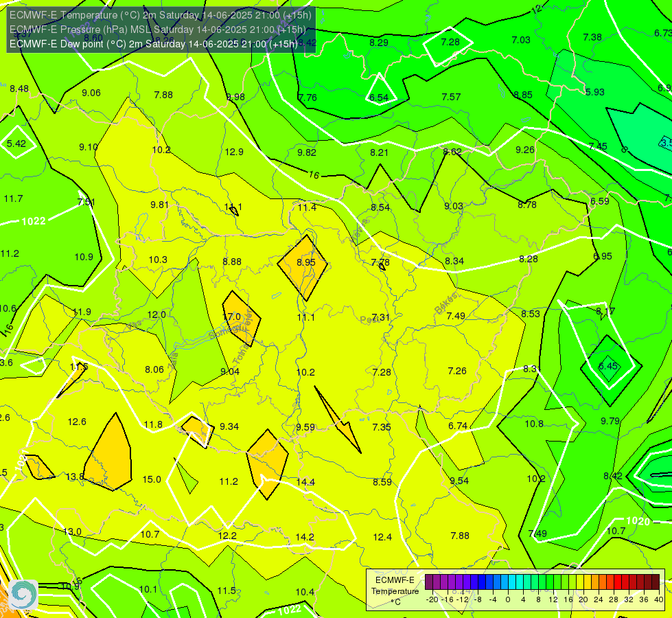The height and width of the screenshot is (618, 672).
Task: Select the ECMWF-E Pressure MSL layer label
Action: [x=157, y=30]
